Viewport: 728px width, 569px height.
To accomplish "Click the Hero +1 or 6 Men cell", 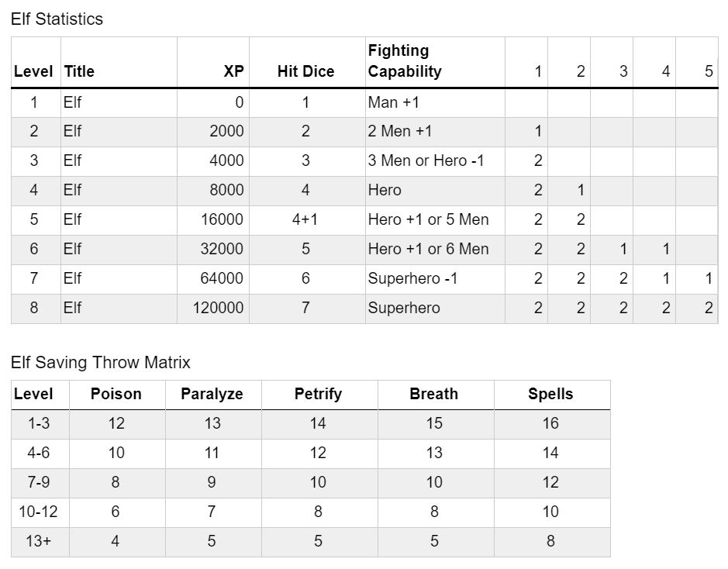I will point(428,249).
